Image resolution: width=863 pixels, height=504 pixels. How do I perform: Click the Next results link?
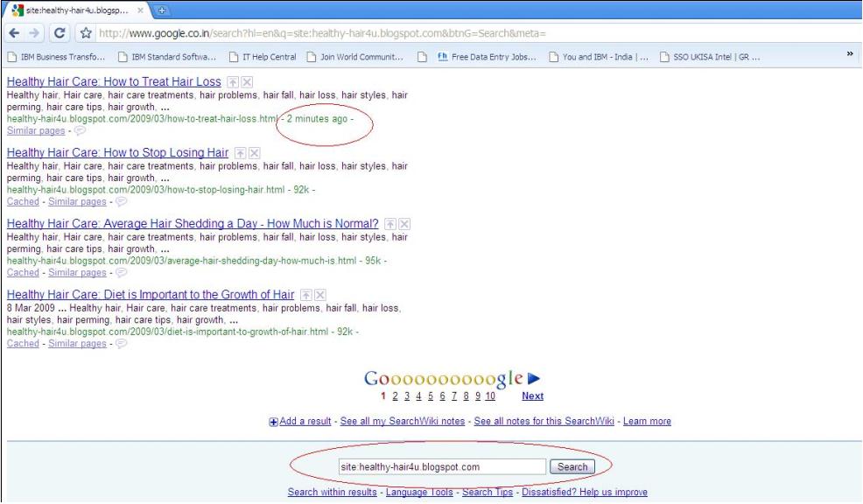pyautogui.click(x=533, y=396)
